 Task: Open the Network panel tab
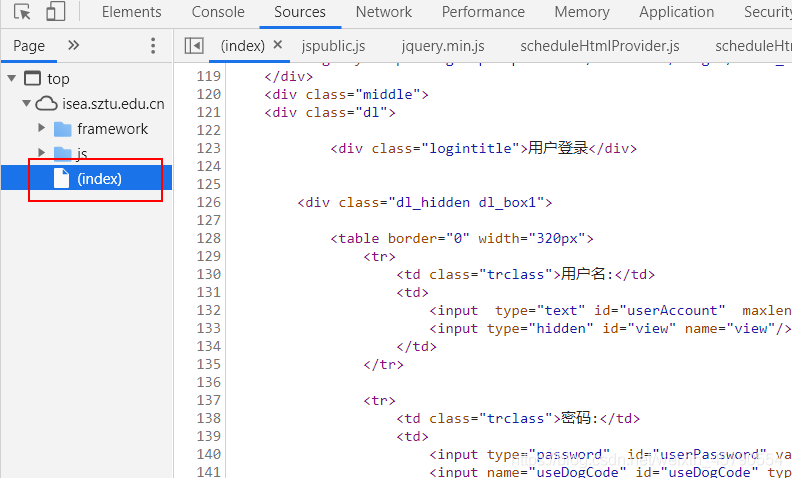384,13
